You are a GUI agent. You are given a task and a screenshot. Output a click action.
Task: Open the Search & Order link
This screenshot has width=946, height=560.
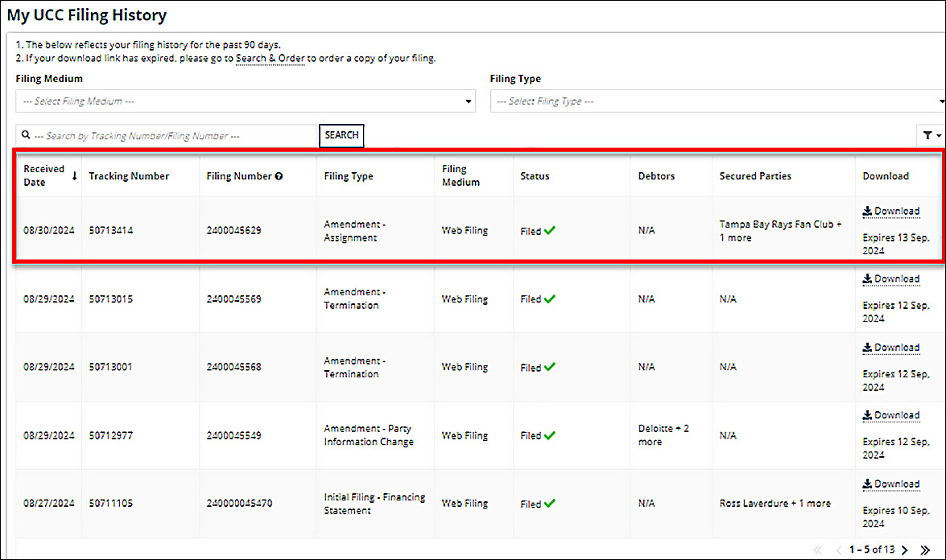click(x=270, y=59)
